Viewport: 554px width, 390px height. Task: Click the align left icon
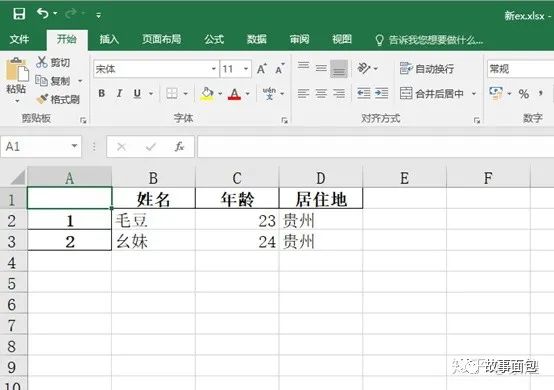tap(303, 93)
